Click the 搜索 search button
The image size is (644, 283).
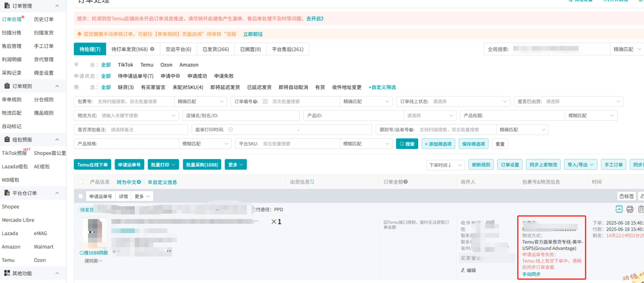tap(406, 144)
